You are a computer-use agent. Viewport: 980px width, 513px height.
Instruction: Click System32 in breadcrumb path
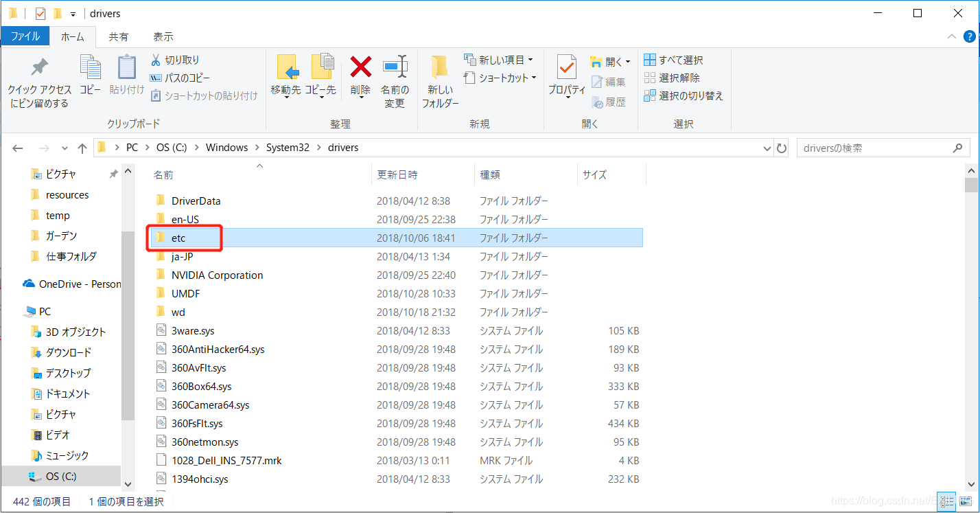pyautogui.click(x=288, y=148)
